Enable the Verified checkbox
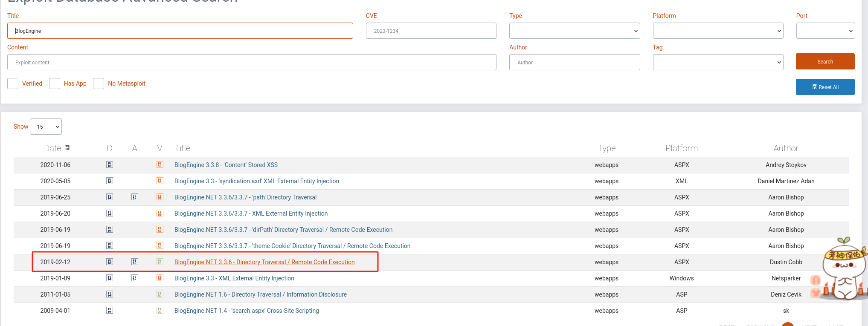Screen dimensions: 868x326 pos(13,84)
